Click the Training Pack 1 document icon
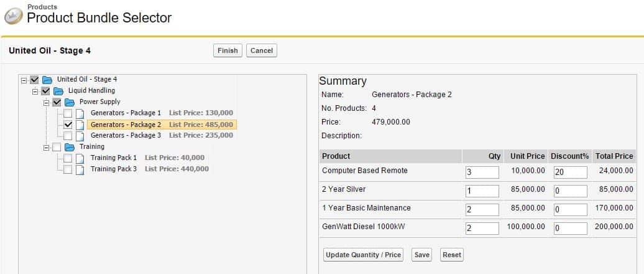Viewport: 644px width, 274px height. coord(80,158)
